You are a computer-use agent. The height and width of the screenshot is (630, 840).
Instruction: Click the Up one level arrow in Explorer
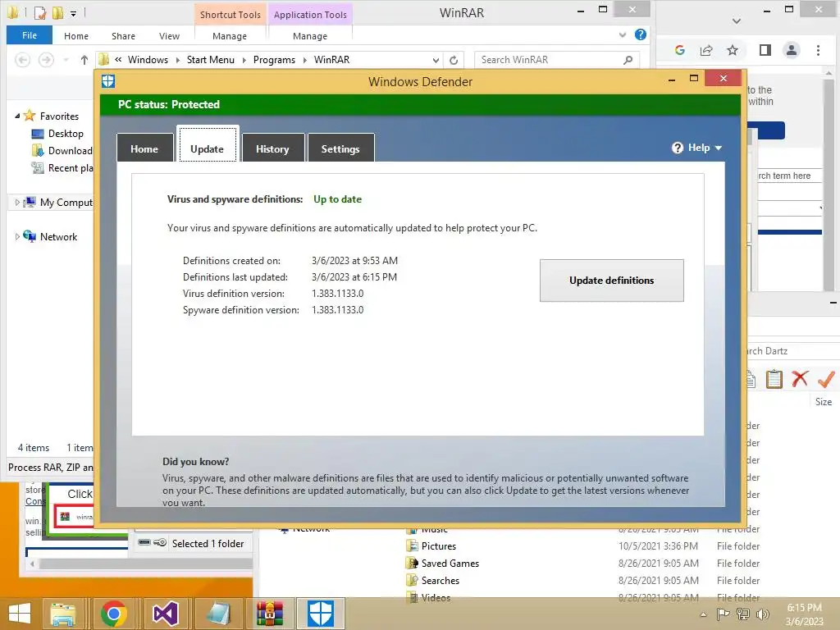coord(84,59)
